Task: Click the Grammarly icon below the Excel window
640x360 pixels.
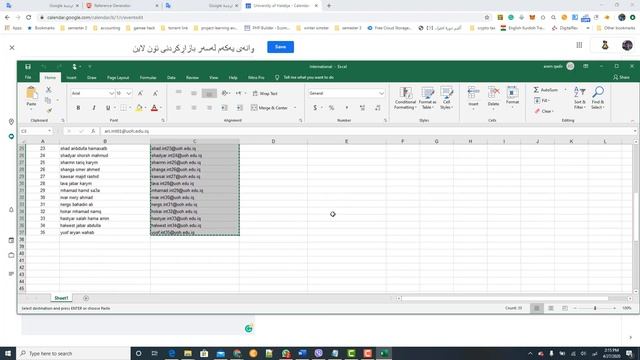Action: point(249,328)
